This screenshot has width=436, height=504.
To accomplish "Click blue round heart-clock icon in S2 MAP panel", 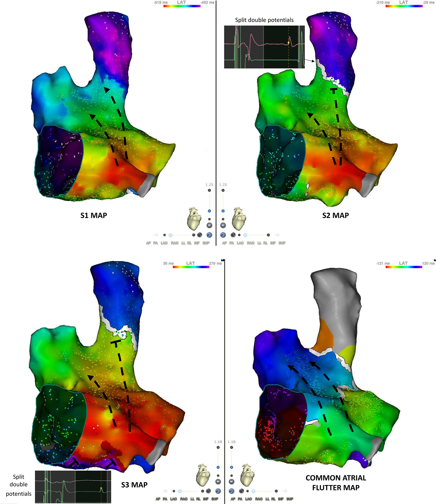I will 223,235.
